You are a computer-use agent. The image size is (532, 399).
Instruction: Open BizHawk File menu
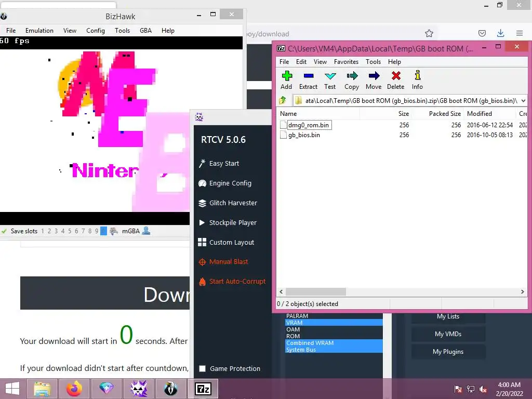(11, 31)
